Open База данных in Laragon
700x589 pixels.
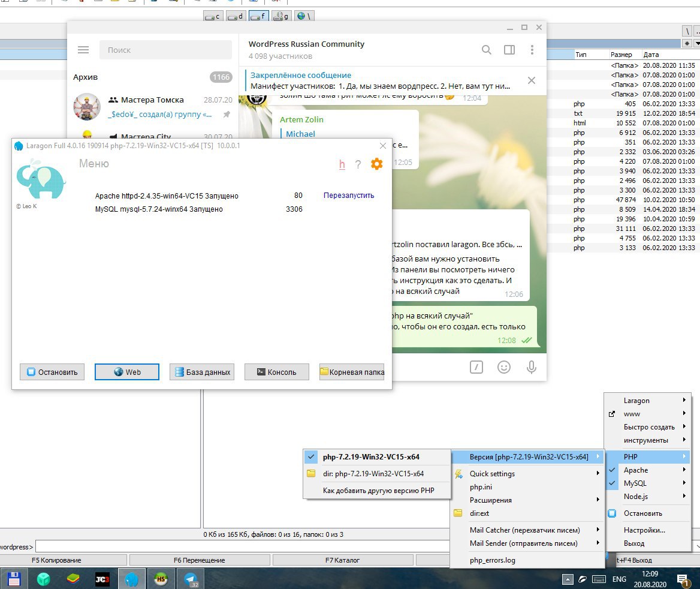point(202,372)
